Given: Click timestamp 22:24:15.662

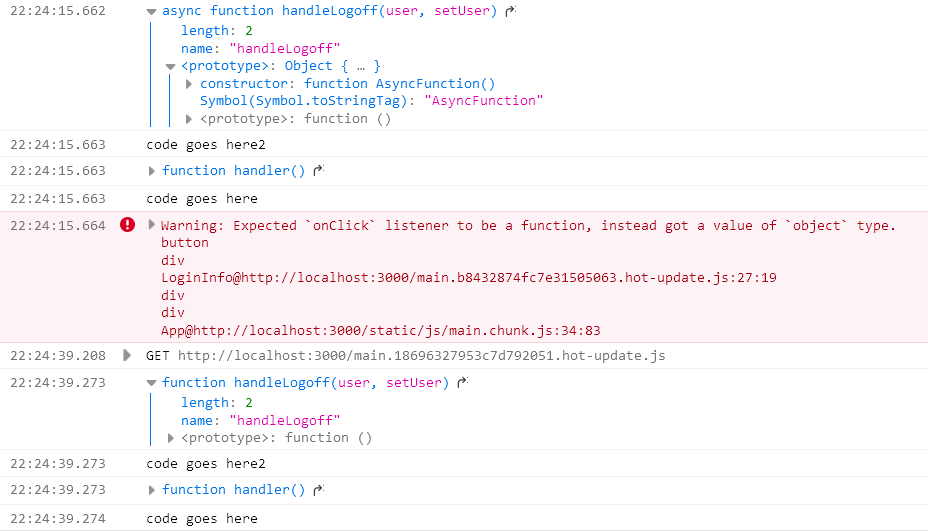Looking at the screenshot, I should 58,11.
